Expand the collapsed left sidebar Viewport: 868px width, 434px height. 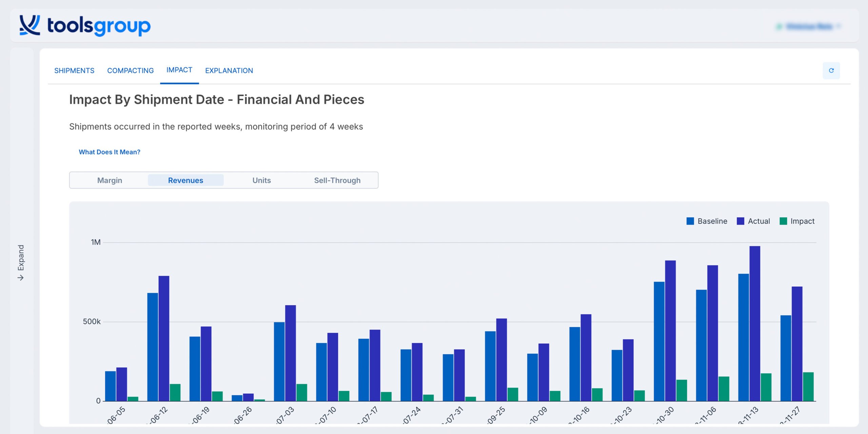[21, 263]
